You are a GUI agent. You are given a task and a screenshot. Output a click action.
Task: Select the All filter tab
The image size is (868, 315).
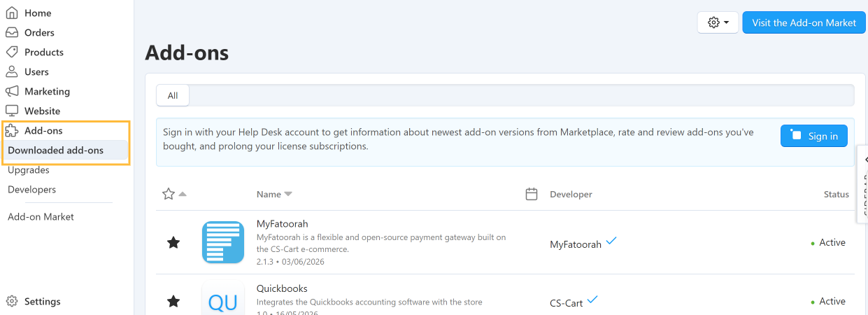coord(173,96)
